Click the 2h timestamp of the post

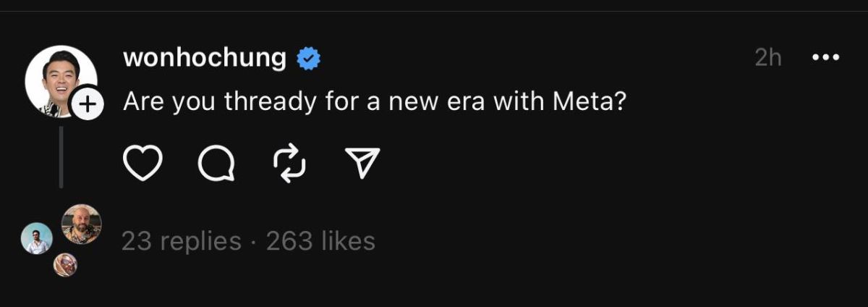click(768, 58)
